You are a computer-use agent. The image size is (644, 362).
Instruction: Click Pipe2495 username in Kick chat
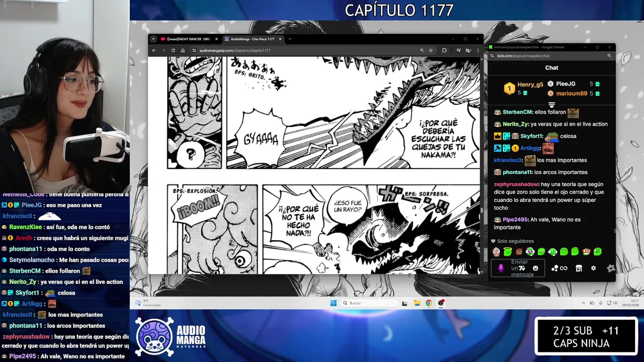pos(516,220)
